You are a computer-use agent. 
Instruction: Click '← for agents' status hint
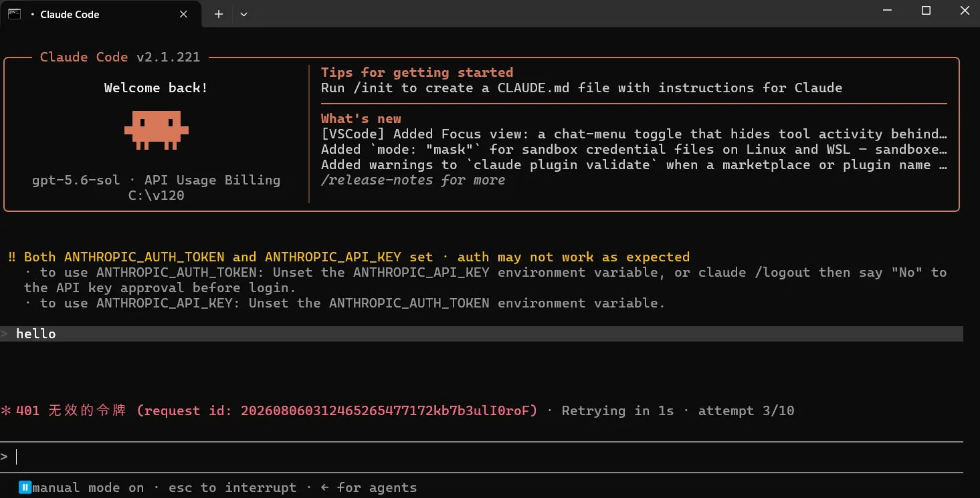pyautogui.click(x=369, y=488)
